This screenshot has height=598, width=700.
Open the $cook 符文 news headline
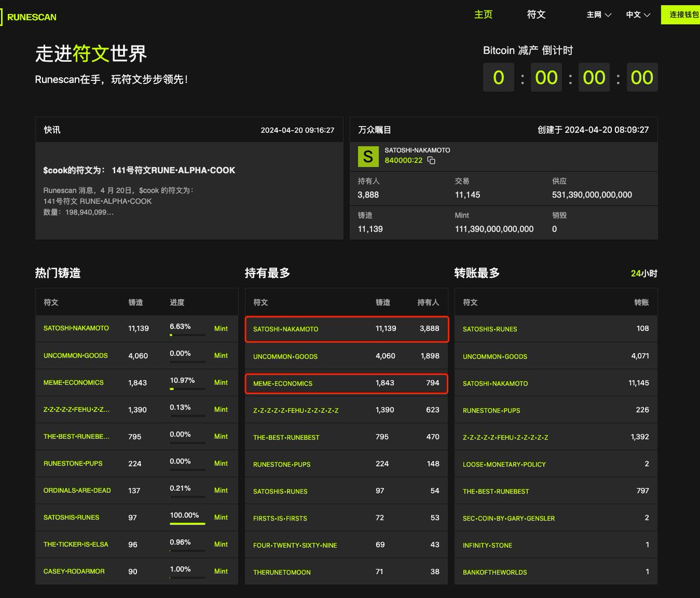coord(139,171)
